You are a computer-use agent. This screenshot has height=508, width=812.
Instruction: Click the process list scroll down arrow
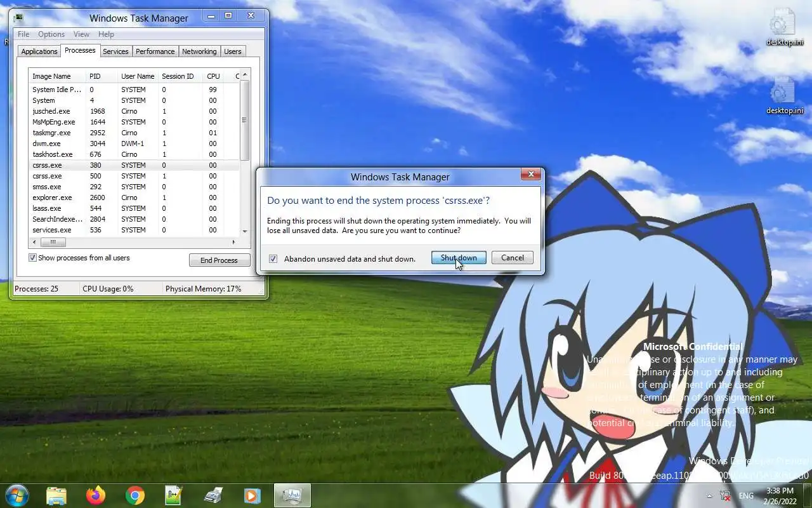click(x=245, y=232)
